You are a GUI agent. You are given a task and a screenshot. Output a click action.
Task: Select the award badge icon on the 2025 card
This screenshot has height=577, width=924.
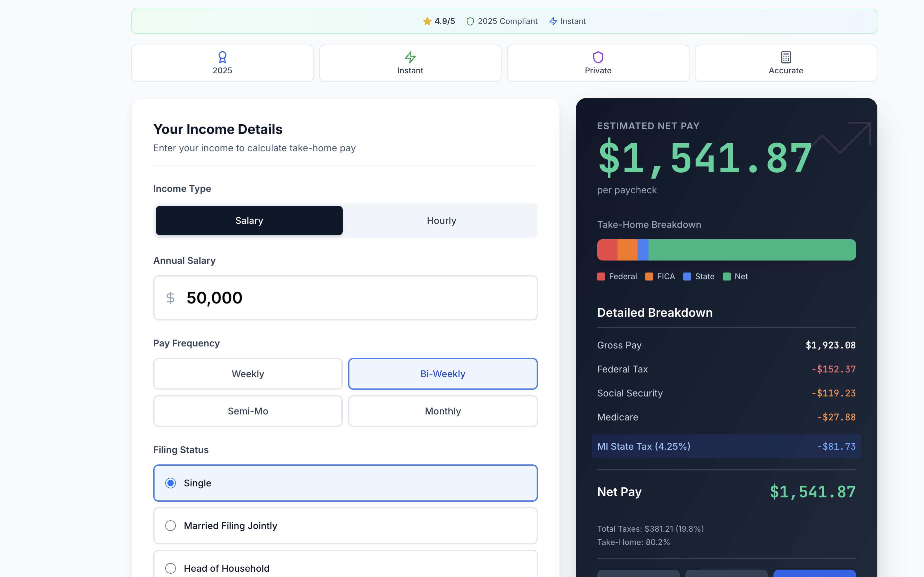pos(223,57)
